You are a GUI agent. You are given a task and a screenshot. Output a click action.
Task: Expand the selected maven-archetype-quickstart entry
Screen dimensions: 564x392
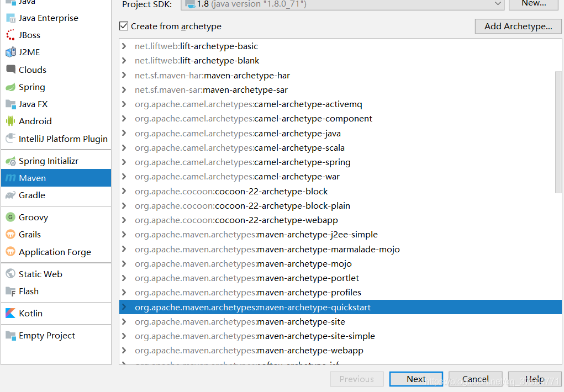tap(124, 307)
